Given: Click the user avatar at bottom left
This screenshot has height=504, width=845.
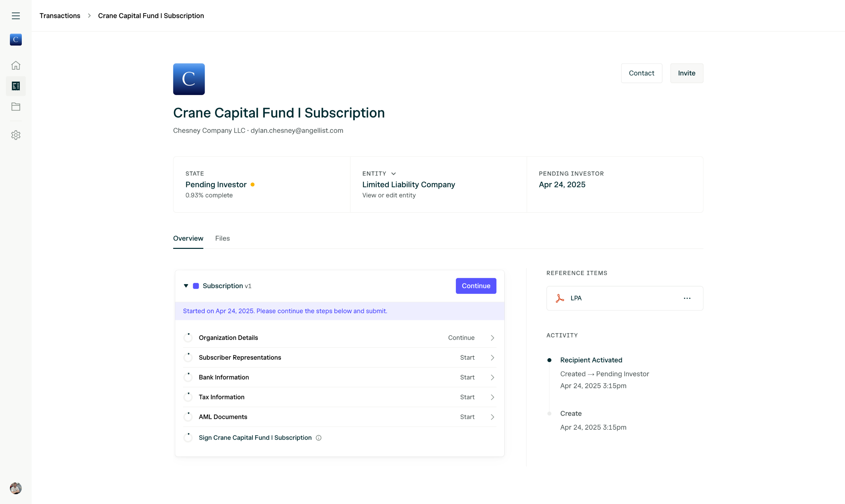Looking at the screenshot, I should 16,488.
